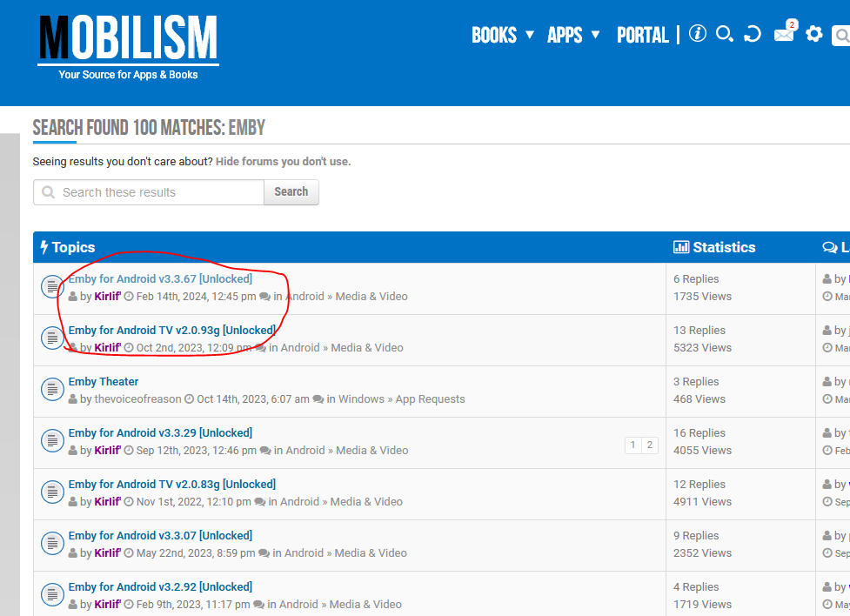Open the 'Emby Theater' topic
Viewport: 850px width, 616px height.
click(103, 382)
